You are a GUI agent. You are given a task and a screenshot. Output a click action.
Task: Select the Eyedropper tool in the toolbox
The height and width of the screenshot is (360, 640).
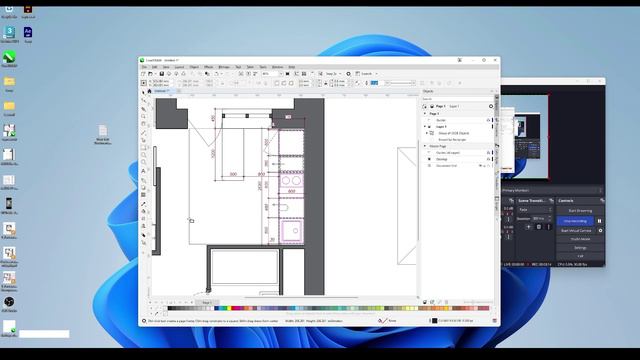coord(143,204)
